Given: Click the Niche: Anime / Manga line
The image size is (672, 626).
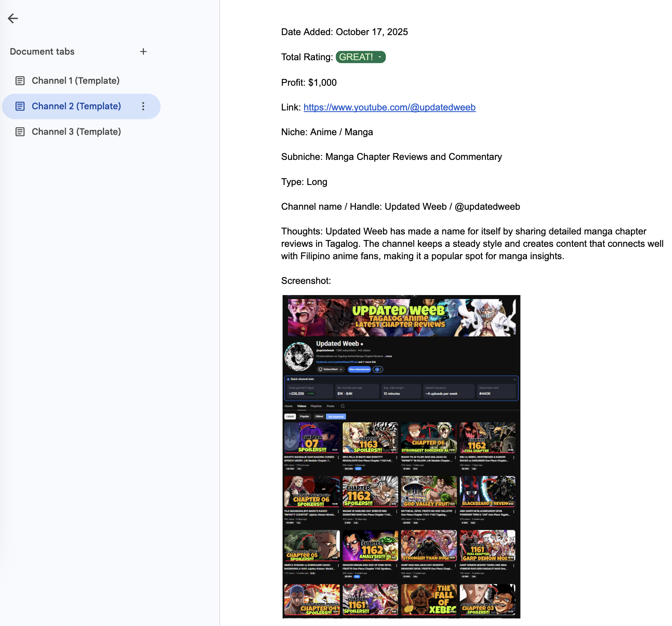Looking at the screenshot, I should click(327, 132).
